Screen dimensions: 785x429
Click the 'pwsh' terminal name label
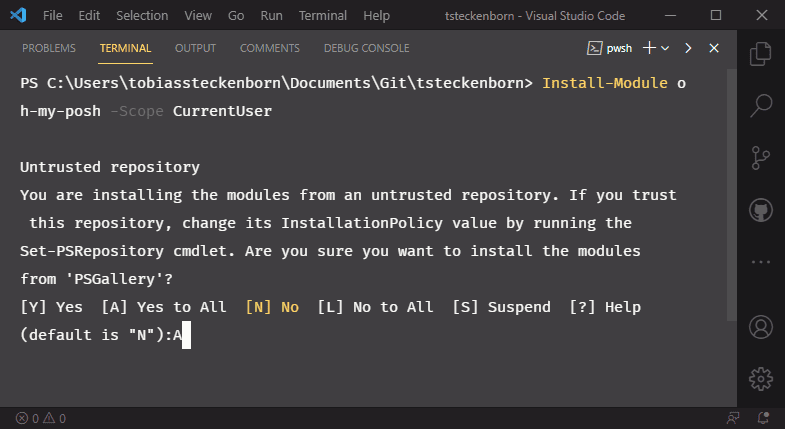click(619, 49)
